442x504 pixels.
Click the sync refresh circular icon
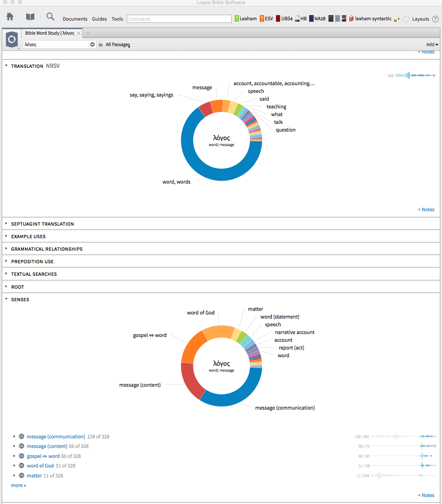point(406,19)
